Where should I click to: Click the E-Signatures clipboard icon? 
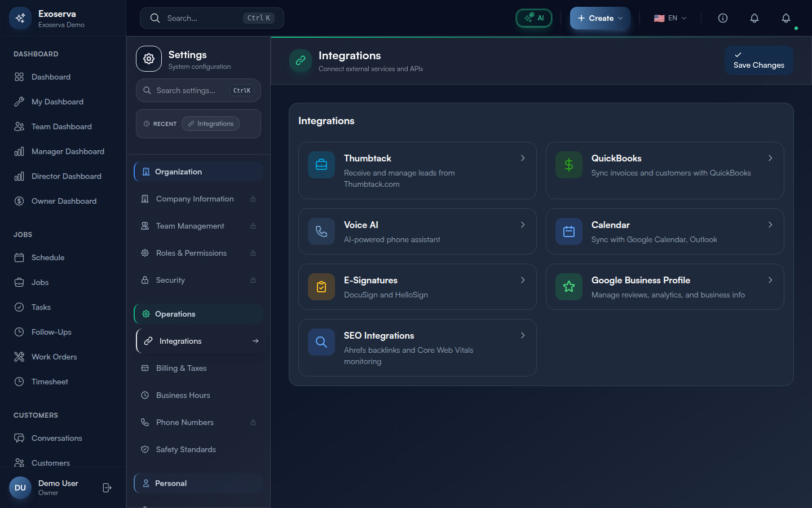coord(321,287)
